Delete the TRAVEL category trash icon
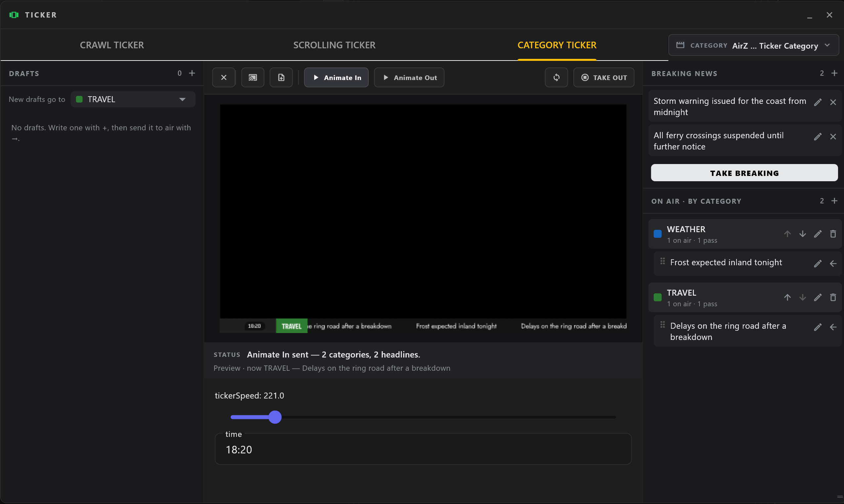844x504 pixels. point(833,298)
